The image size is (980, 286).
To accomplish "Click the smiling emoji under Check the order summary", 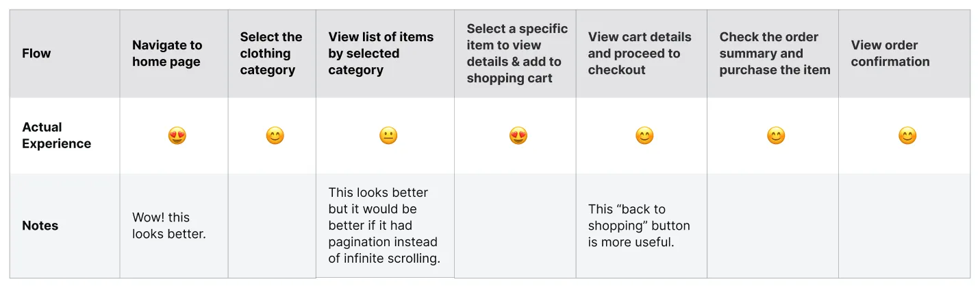I will coord(776,136).
